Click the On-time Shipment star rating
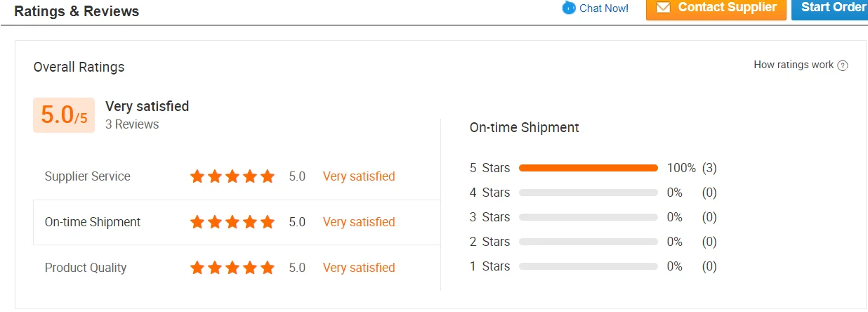Viewport: 868px width, 312px height. tap(232, 222)
